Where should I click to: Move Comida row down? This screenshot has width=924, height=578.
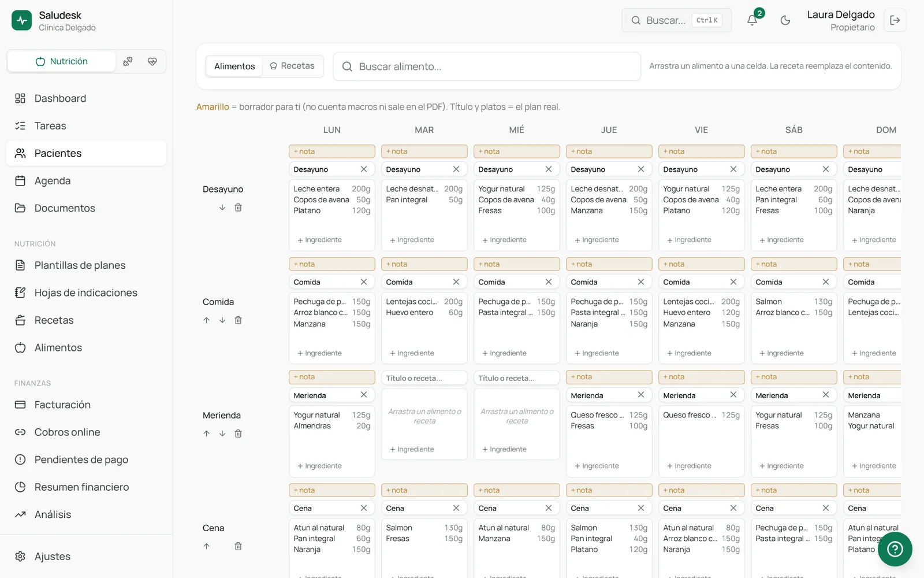point(222,320)
